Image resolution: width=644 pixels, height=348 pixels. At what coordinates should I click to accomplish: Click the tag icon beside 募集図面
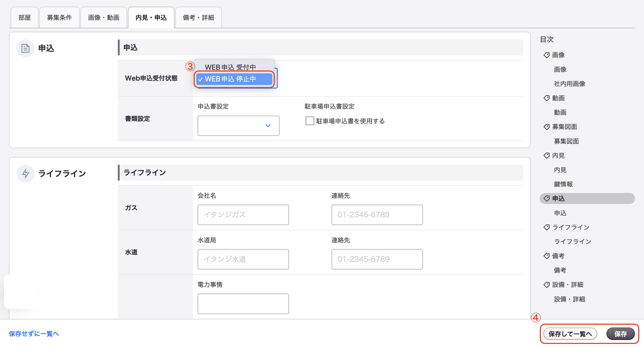pyautogui.click(x=547, y=127)
